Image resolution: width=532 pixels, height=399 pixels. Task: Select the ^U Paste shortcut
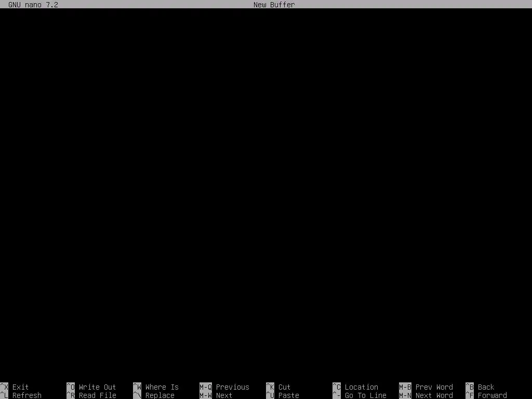283,395
